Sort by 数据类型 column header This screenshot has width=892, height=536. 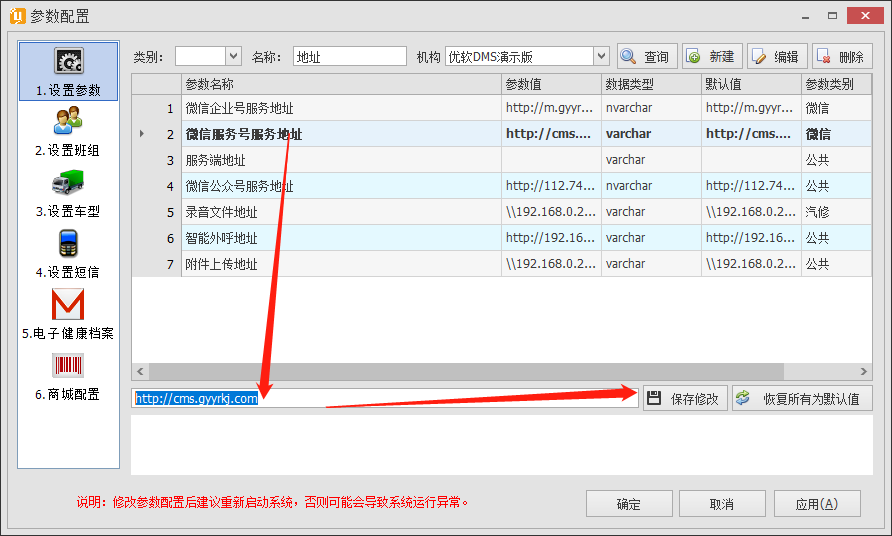coord(651,84)
